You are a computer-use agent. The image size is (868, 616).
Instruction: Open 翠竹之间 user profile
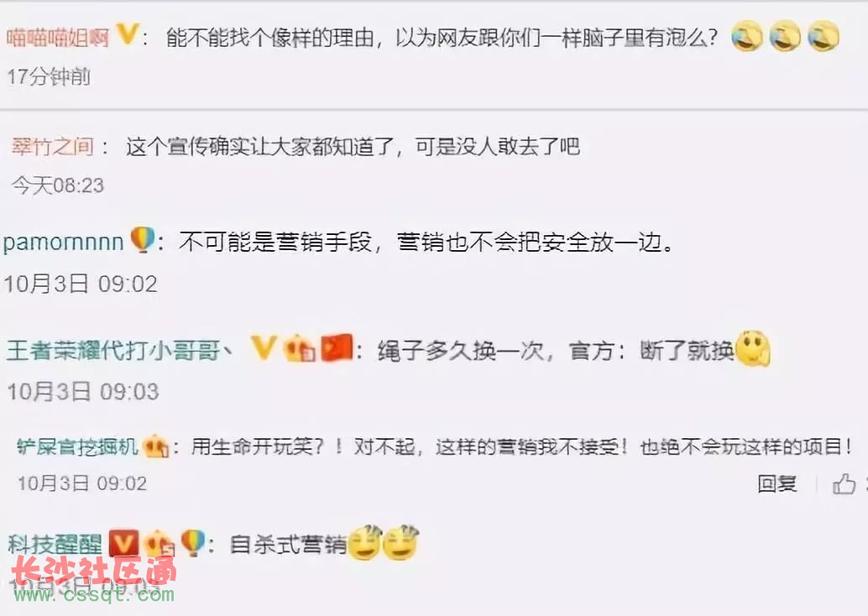point(52,147)
